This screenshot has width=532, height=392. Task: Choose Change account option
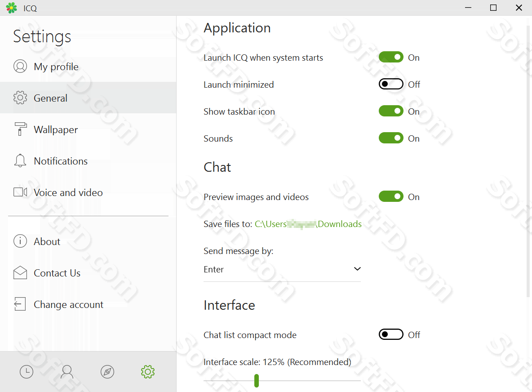[88, 304]
